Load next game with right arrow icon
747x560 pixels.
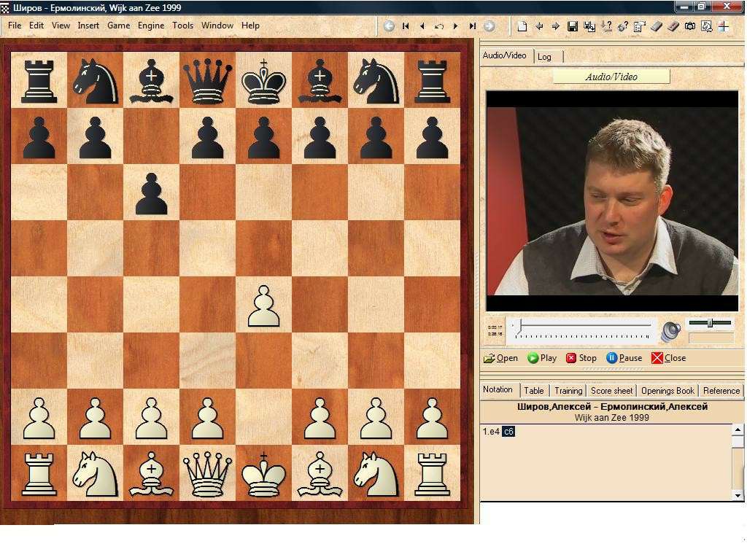pyautogui.click(x=555, y=26)
